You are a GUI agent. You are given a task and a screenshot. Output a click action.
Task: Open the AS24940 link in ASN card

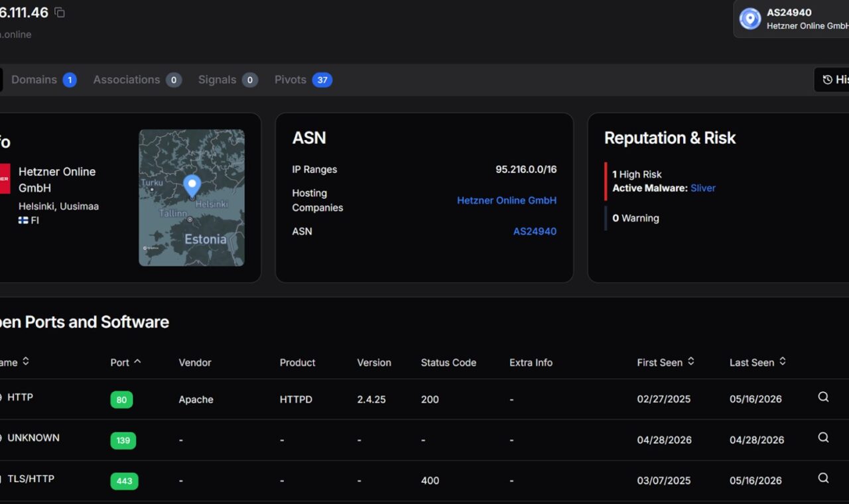[x=535, y=231]
